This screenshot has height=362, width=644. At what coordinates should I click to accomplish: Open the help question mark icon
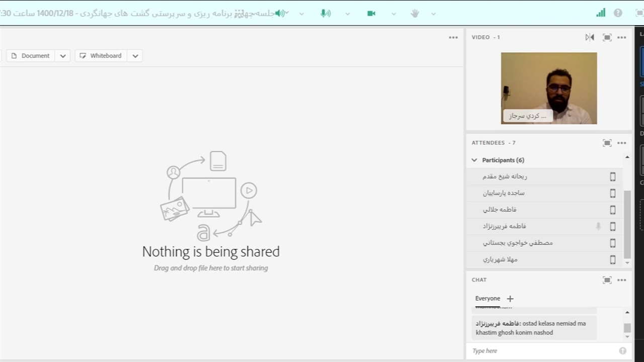[x=618, y=13]
